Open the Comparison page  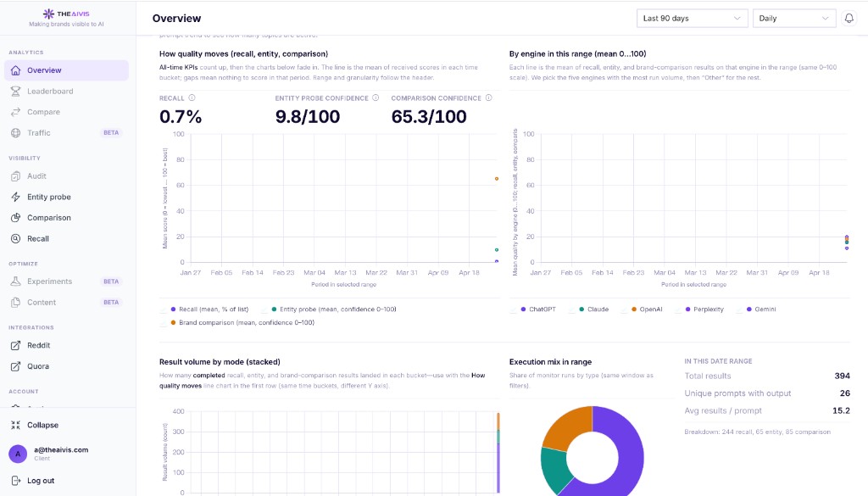click(66, 218)
